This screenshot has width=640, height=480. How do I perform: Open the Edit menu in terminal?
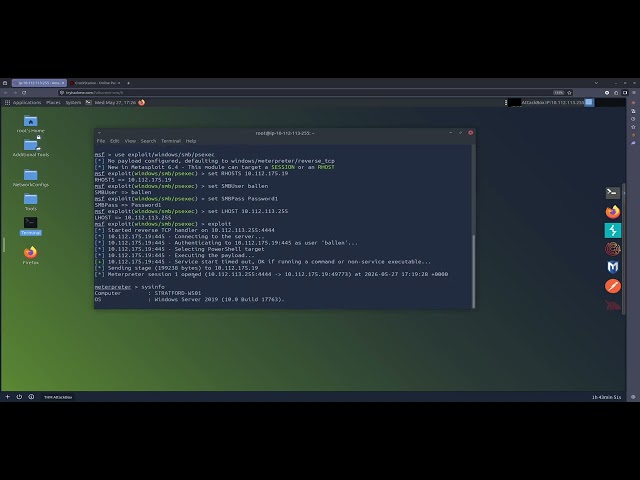pyautogui.click(x=115, y=141)
